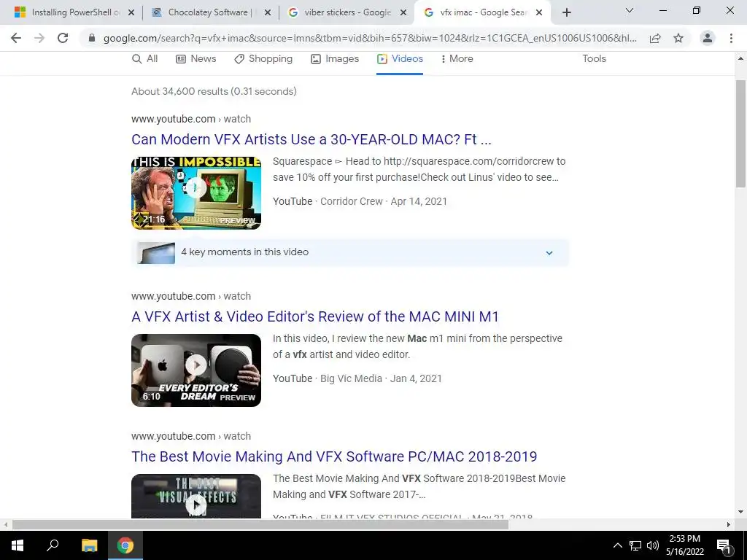747x560 pixels.
Task: Close the viber stickers tab
Action: [x=403, y=12]
